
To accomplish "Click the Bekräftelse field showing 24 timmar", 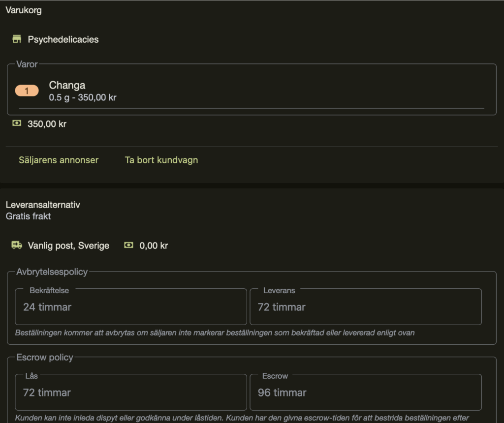I will tap(130, 307).
